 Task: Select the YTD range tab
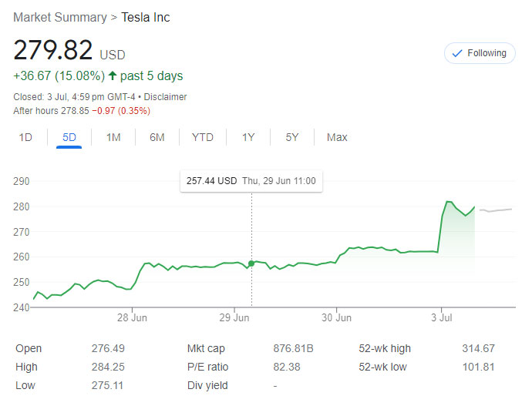pyautogui.click(x=203, y=137)
